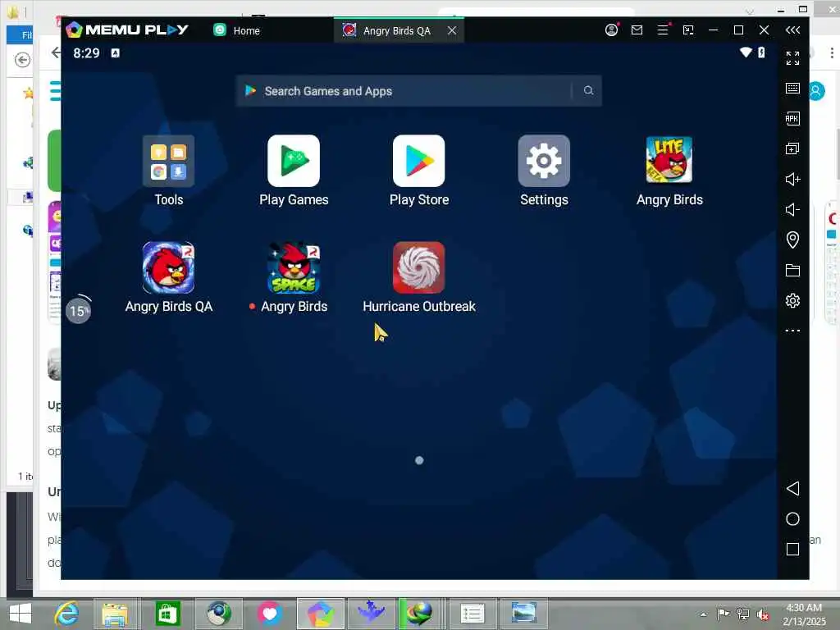Show more sidebar tools (three dots)
The height and width of the screenshot is (630, 840).
[793, 331]
